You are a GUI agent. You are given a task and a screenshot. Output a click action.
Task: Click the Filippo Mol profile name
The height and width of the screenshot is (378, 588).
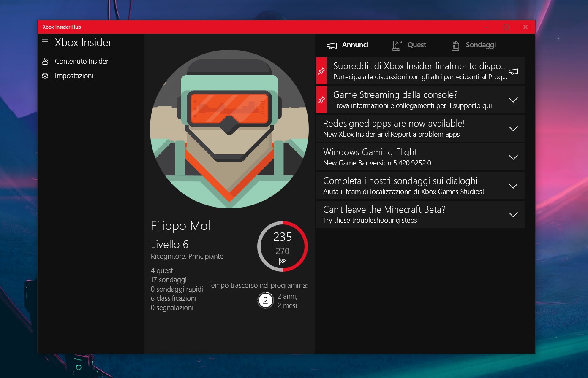180,226
